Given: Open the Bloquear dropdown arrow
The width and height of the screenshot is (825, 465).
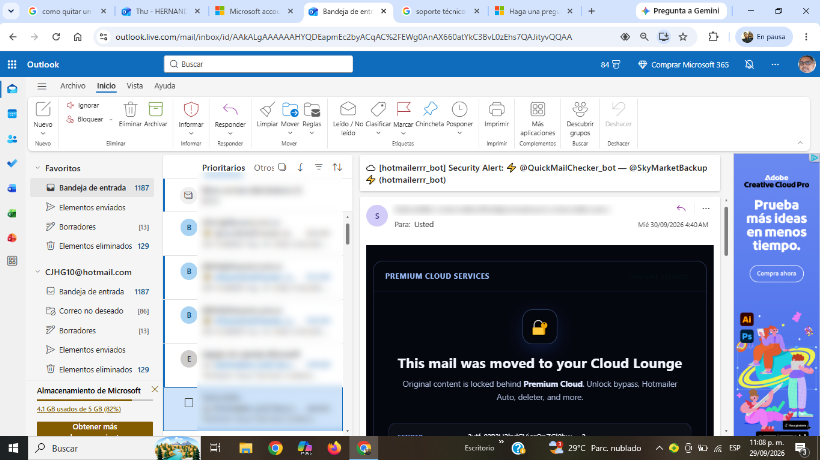Looking at the screenshot, I should click(110, 120).
